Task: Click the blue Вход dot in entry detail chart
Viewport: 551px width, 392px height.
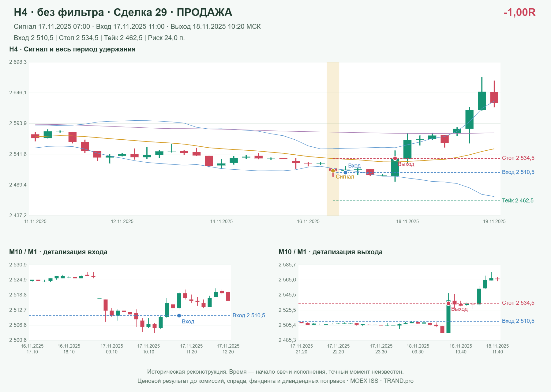Action: click(179, 315)
